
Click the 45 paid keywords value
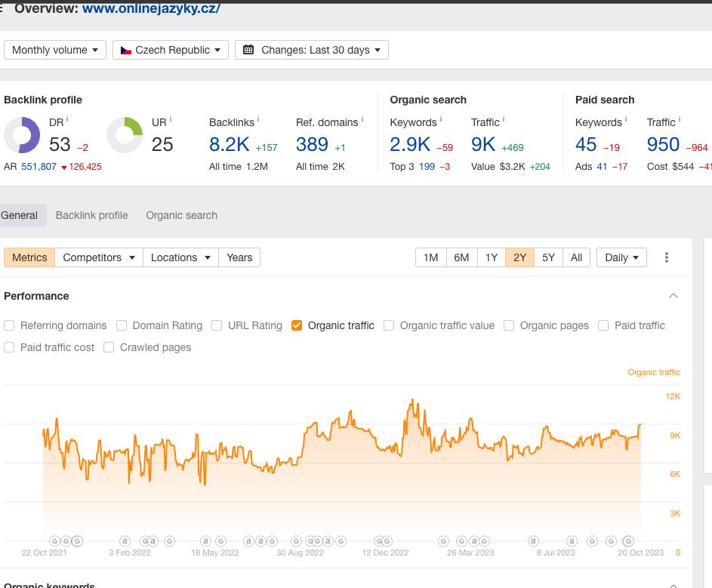(586, 144)
